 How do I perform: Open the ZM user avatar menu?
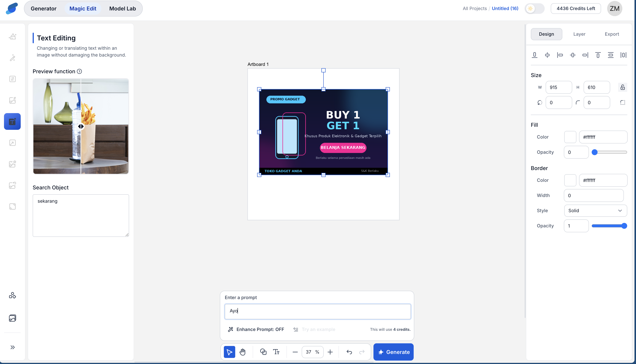pyautogui.click(x=615, y=9)
